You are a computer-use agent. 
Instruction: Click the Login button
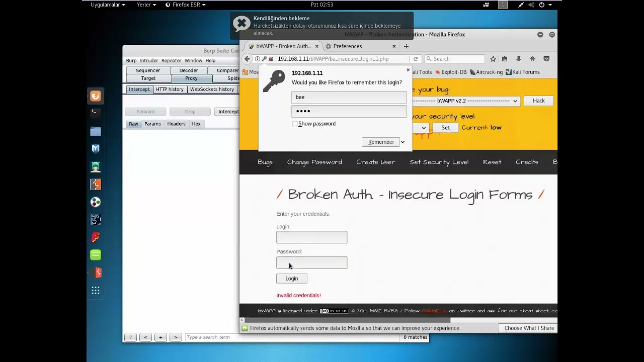pyautogui.click(x=292, y=279)
